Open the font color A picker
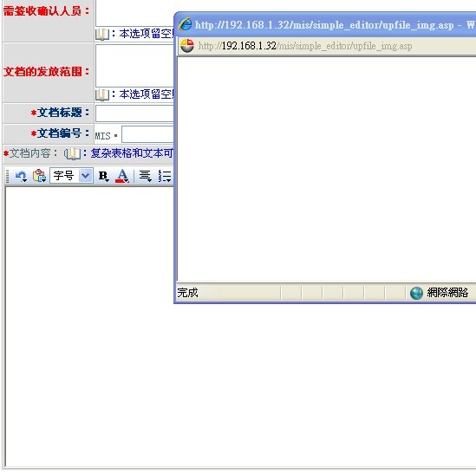This screenshot has width=476, height=473. [122, 176]
